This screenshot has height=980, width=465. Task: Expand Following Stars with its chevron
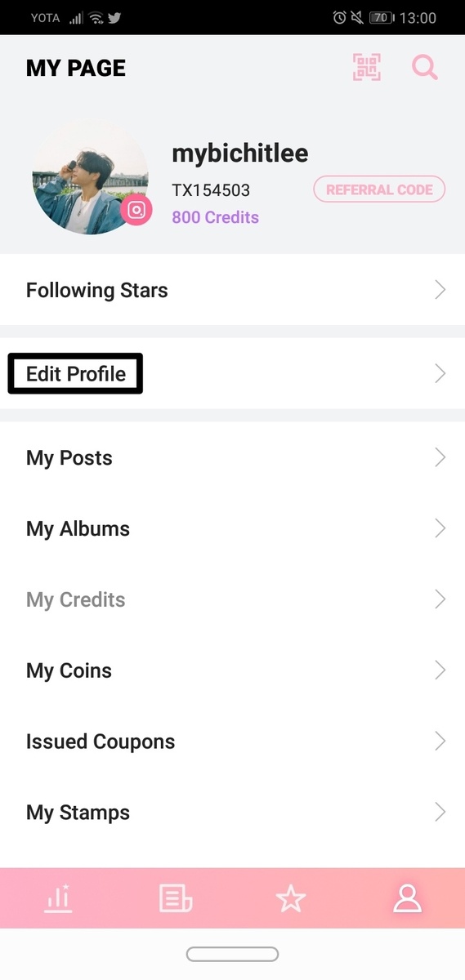[440, 289]
